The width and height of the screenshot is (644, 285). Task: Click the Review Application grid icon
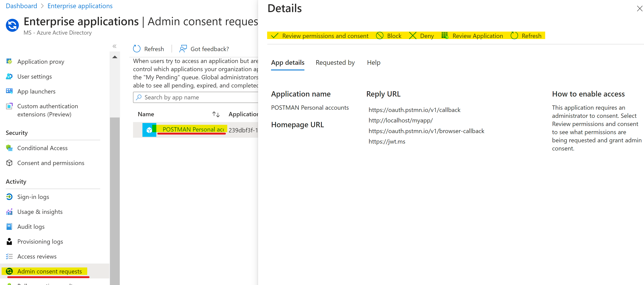pyautogui.click(x=445, y=35)
